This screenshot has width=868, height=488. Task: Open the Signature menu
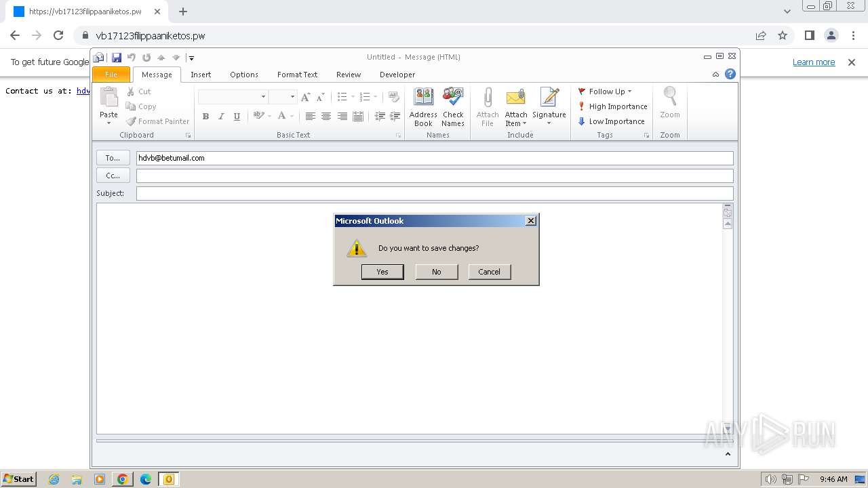tap(549, 107)
